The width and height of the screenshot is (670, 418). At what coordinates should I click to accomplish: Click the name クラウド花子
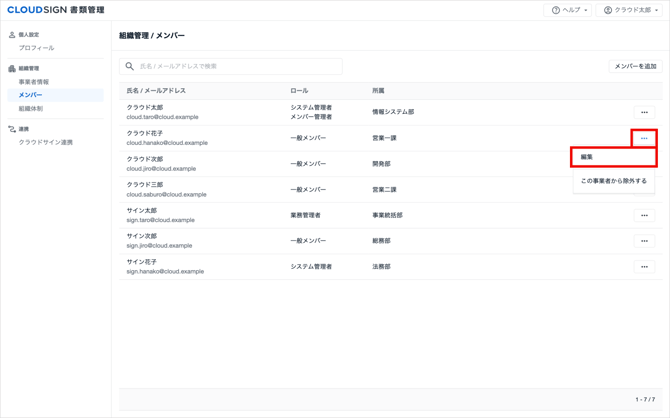pos(145,133)
